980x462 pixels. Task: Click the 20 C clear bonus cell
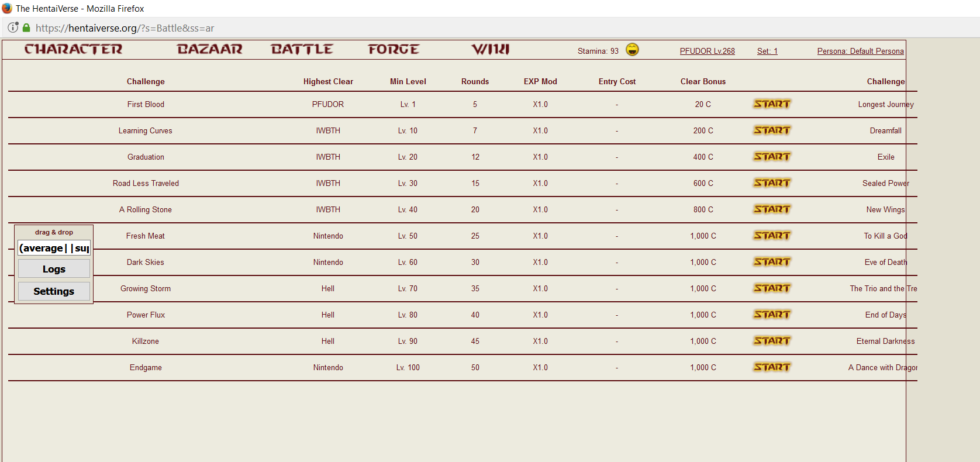click(x=703, y=104)
